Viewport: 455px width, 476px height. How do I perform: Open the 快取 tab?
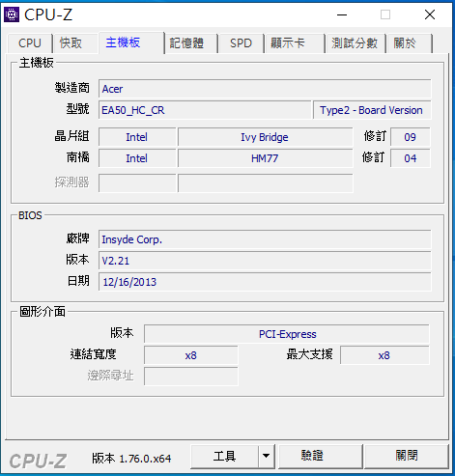(75, 43)
